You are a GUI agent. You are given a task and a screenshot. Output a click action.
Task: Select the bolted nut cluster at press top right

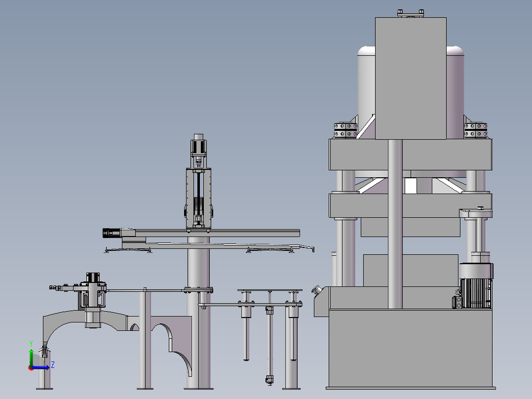(x=476, y=130)
